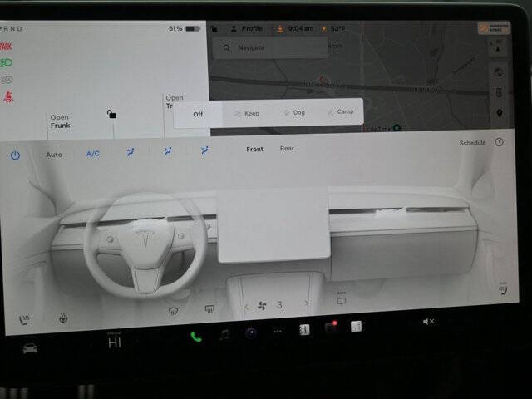532x399 pixels.
Task: Open the passenger airbag indicator
Action: pos(494,27)
